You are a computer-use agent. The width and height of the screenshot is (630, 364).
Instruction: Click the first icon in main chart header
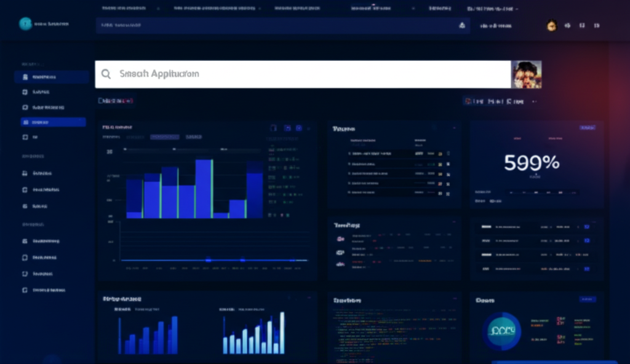click(x=273, y=128)
